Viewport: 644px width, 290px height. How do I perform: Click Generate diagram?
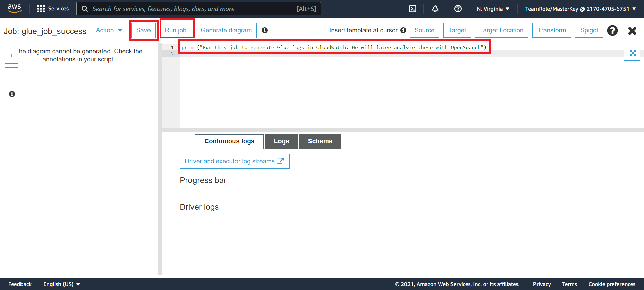(226, 30)
